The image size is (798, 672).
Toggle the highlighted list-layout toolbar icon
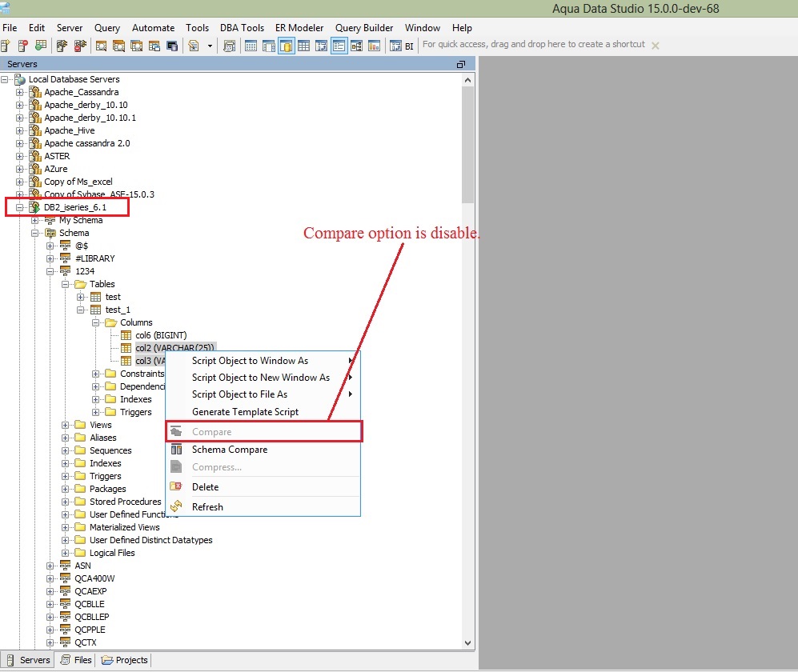(339, 46)
